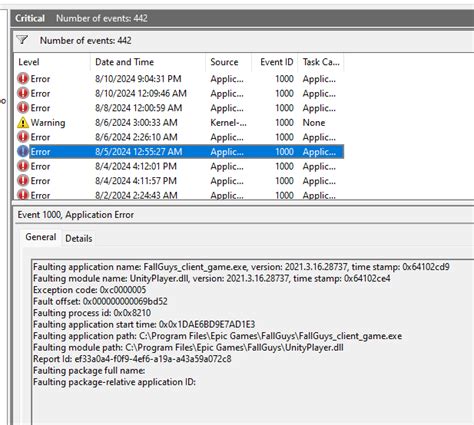
Task: Click the Faulting application start time line
Action: tap(144, 324)
